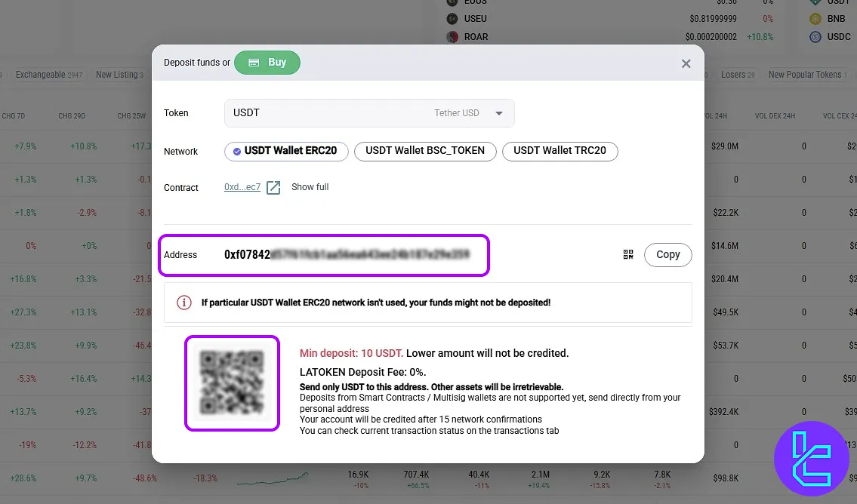Open the New Listing tab in background page
Viewport: 857px width, 504px height.
coord(120,75)
